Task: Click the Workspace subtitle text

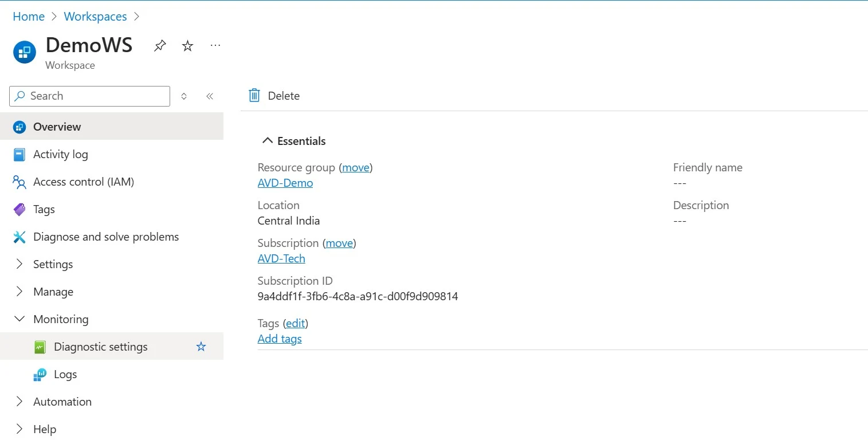Action: pos(70,65)
